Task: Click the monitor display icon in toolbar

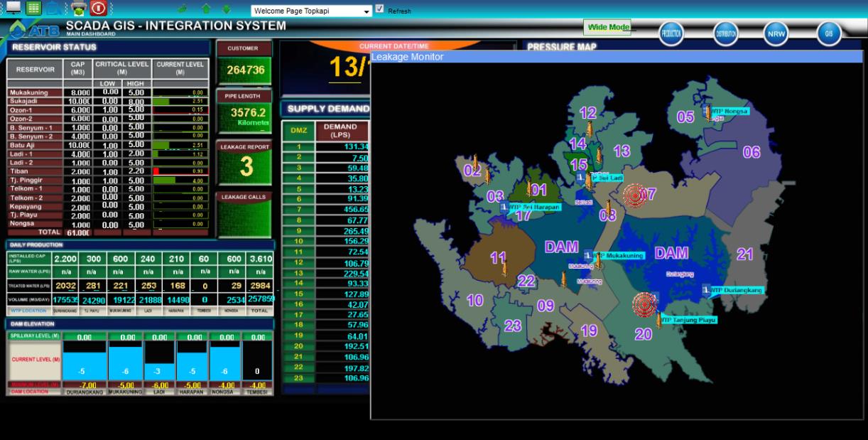Action: 13,8
